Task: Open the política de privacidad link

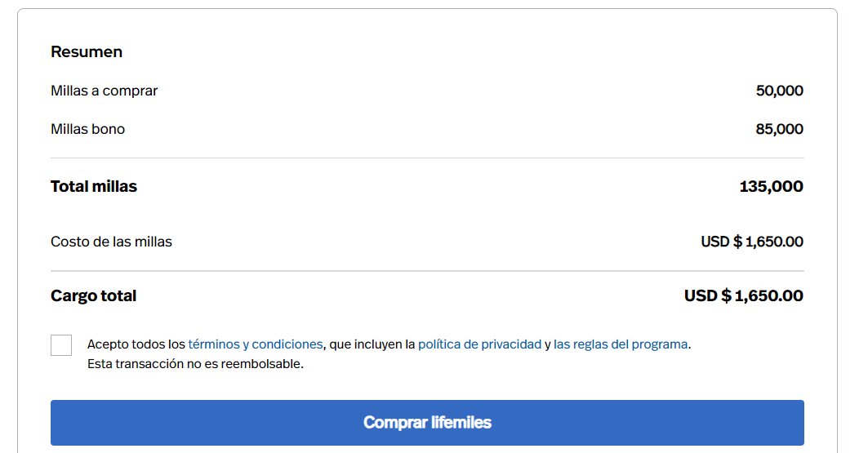Action: (x=479, y=344)
